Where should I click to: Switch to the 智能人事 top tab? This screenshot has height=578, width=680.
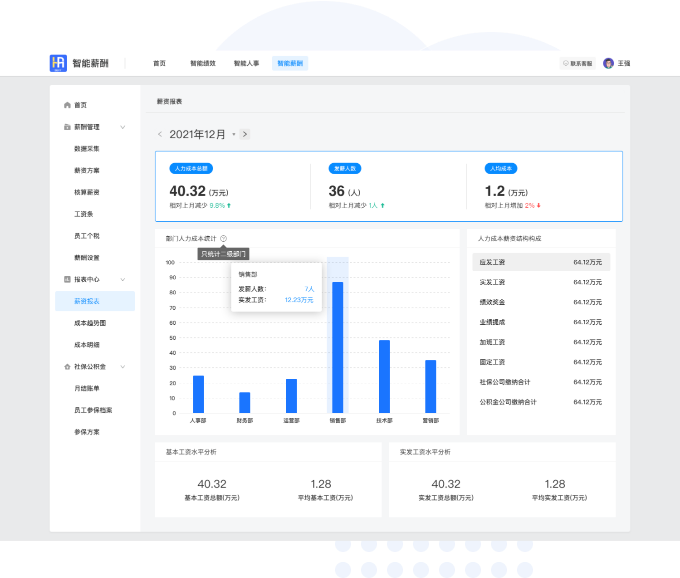247,63
